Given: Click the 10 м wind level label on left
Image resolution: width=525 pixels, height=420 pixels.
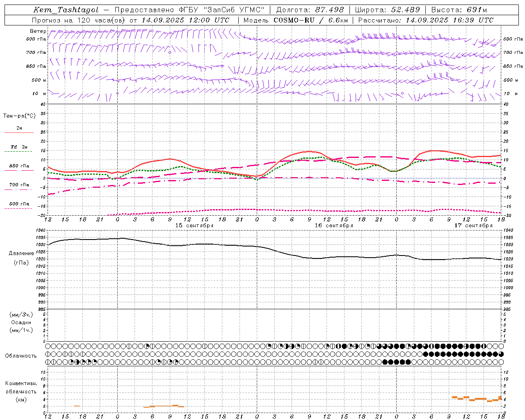Looking at the screenshot, I should pyautogui.click(x=39, y=94).
